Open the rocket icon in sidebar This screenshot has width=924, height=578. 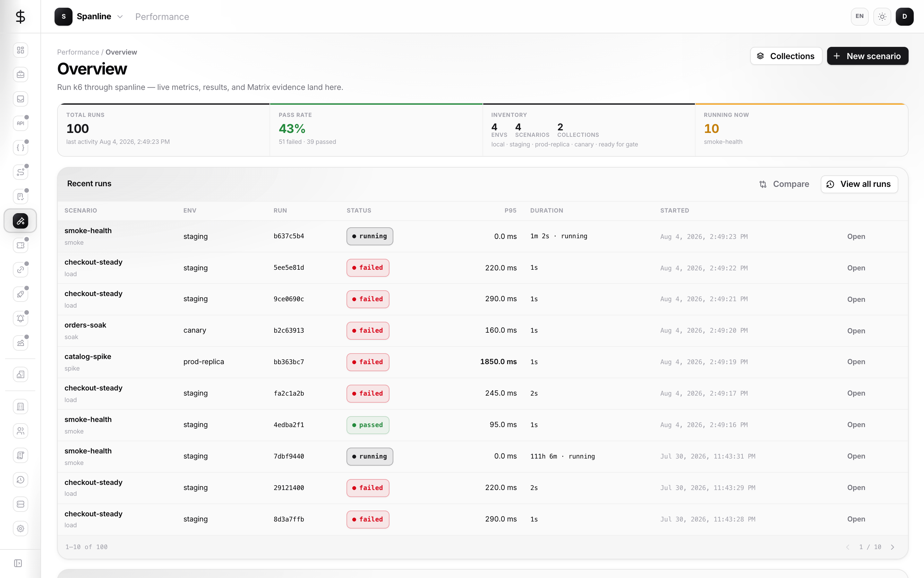(21, 294)
